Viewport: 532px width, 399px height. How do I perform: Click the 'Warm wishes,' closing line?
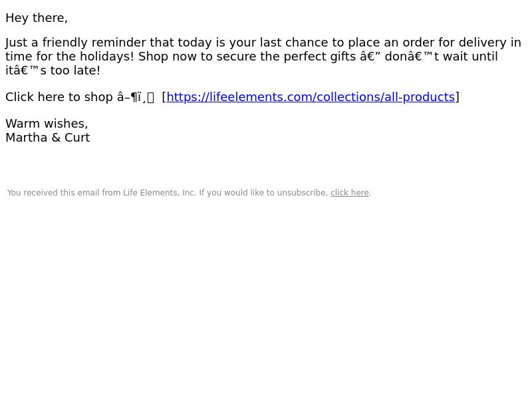click(47, 124)
